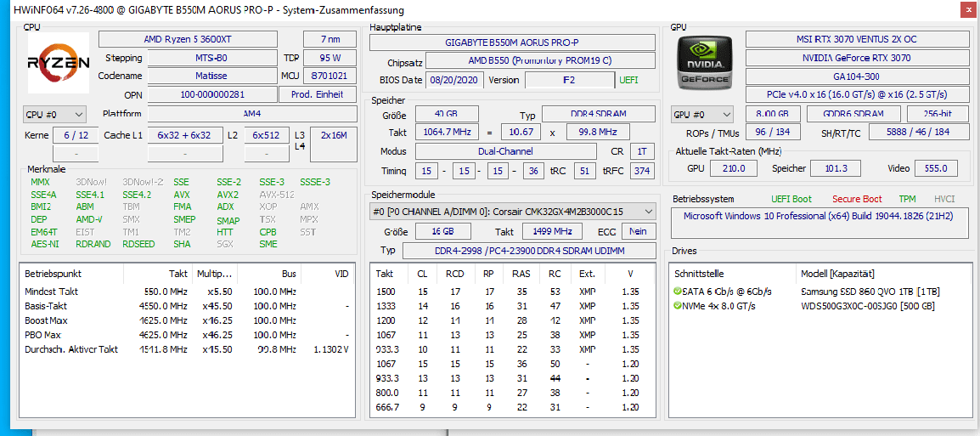The width and height of the screenshot is (980, 436).
Task: Click the ECC Nein field
Action: pos(638,231)
